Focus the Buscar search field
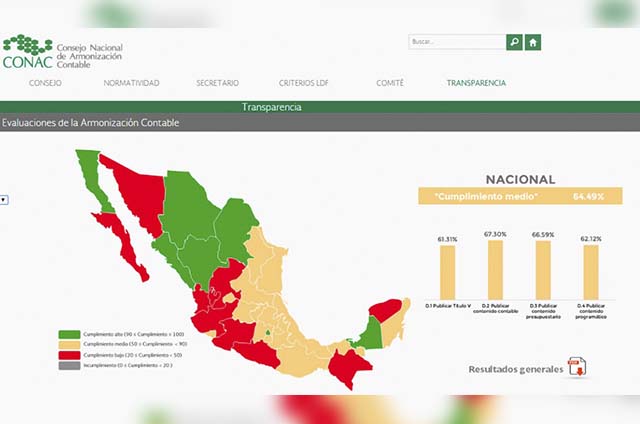The height and width of the screenshot is (424, 640). [456, 42]
